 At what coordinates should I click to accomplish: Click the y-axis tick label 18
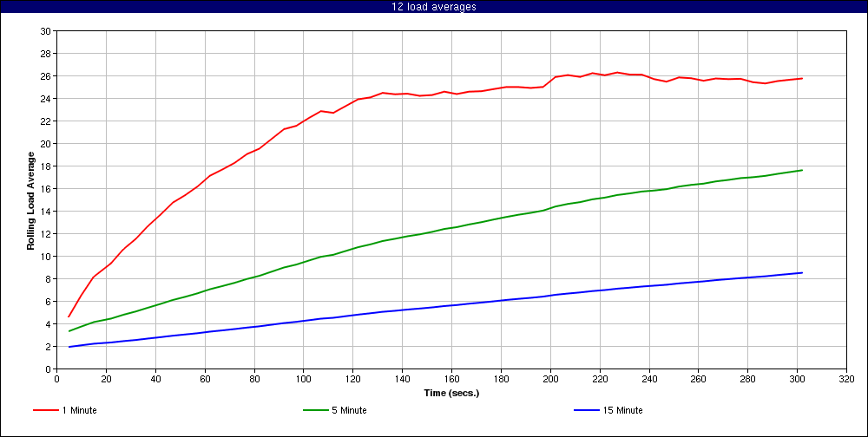pyautogui.click(x=46, y=166)
